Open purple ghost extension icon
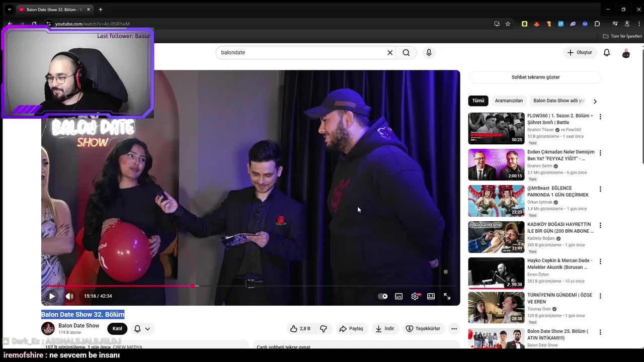The height and width of the screenshot is (362, 644). click(573, 24)
